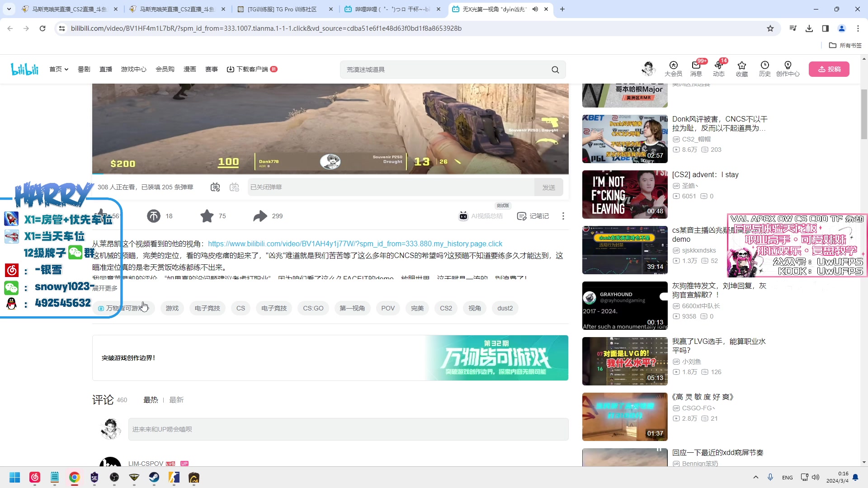Open 赛事 navigation item

tap(212, 69)
